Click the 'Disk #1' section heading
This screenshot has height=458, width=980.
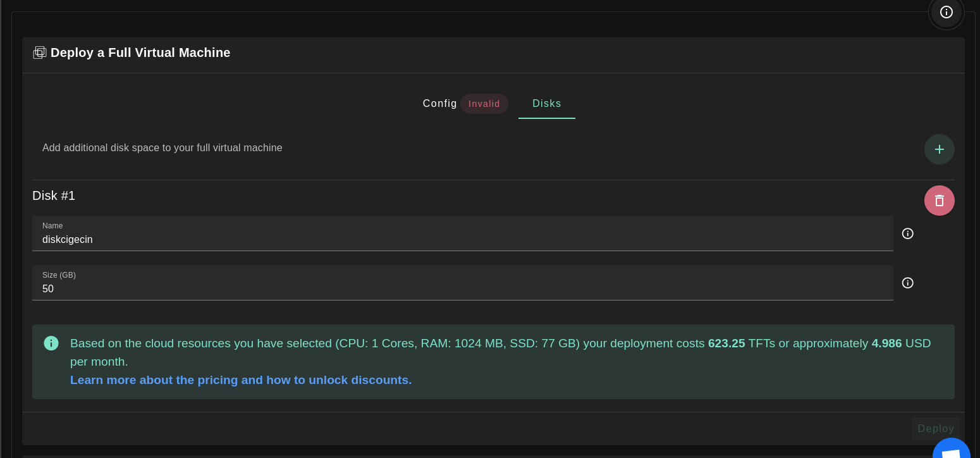(54, 196)
